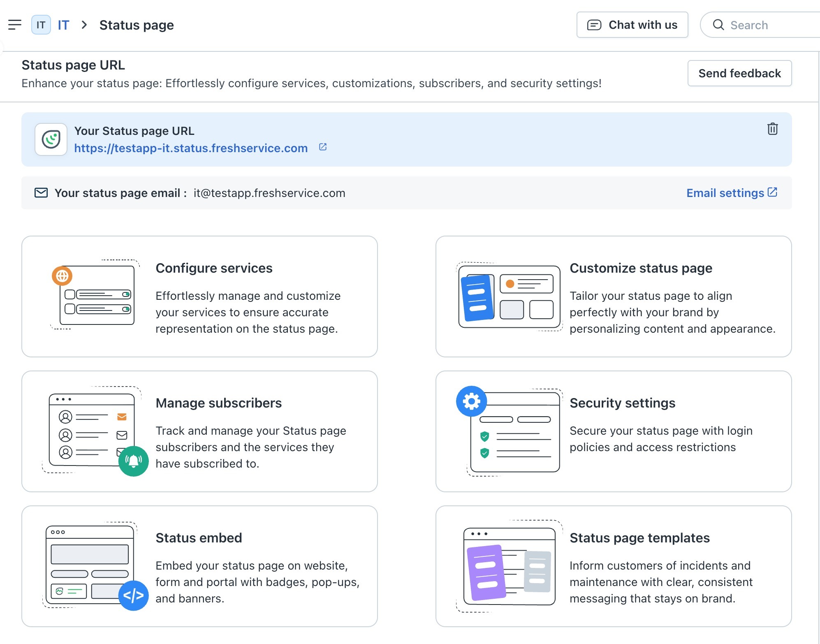Click the Chat with us button
Screen dimensions: 820x644
632,25
